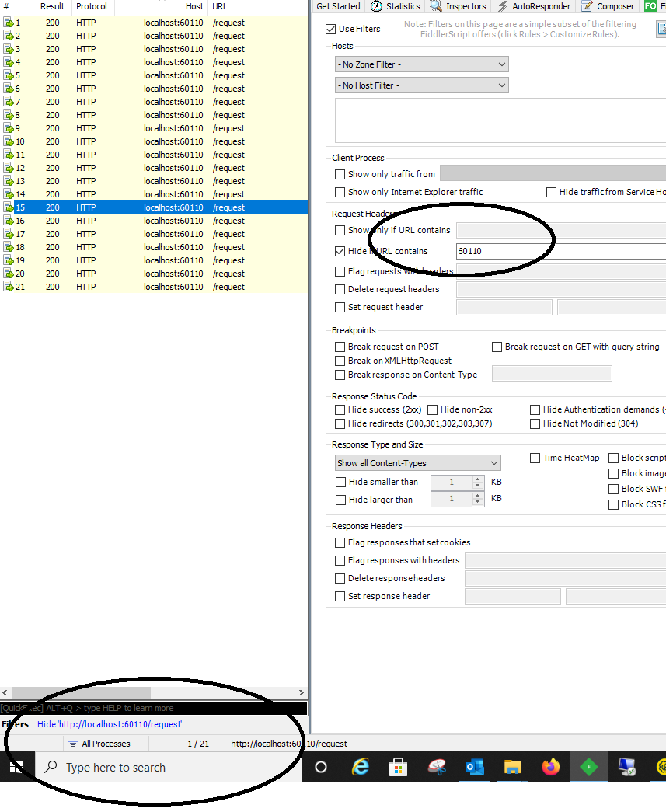Select session row 15

point(154,207)
